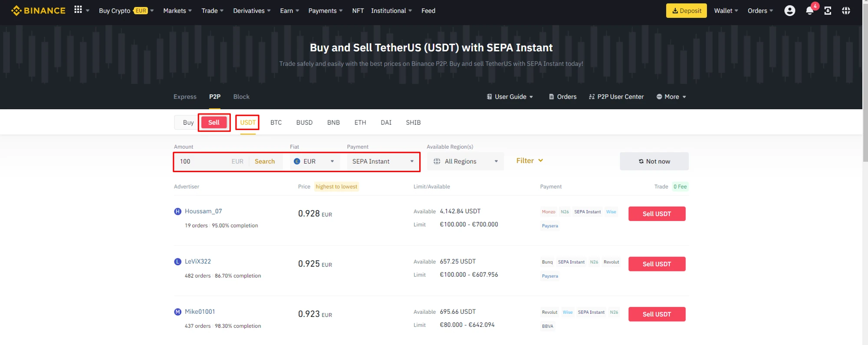Select the BTC crypto tab
Viewport: 868px width, 345px height.
(x=276, y=123)
